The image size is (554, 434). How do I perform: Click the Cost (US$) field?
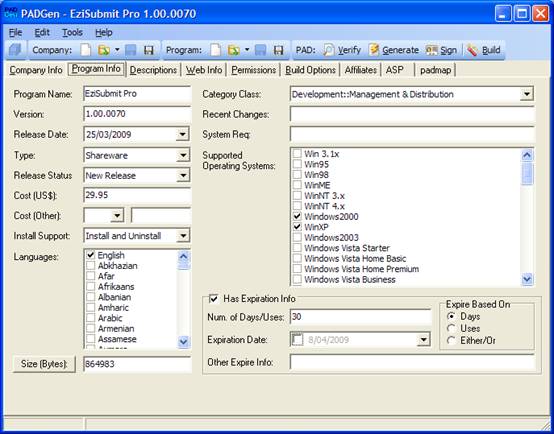[x=137, y=195]
